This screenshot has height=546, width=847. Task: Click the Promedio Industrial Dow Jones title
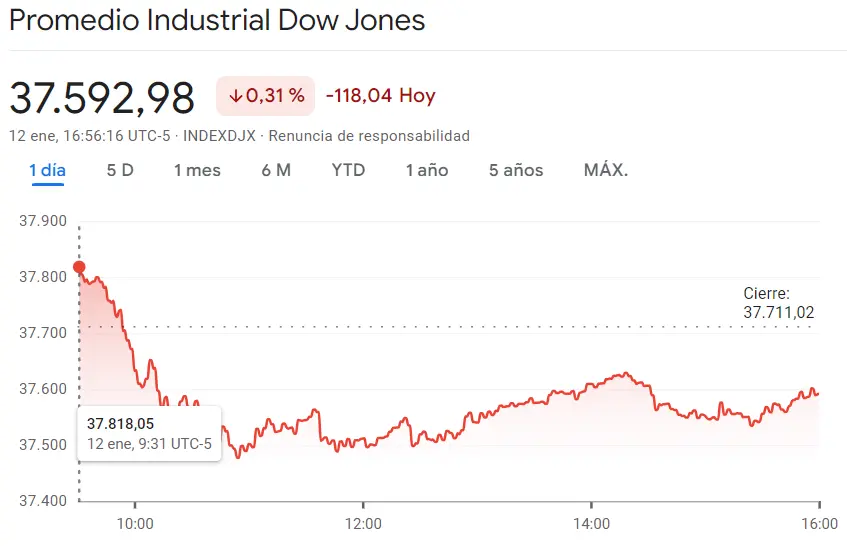217,21
